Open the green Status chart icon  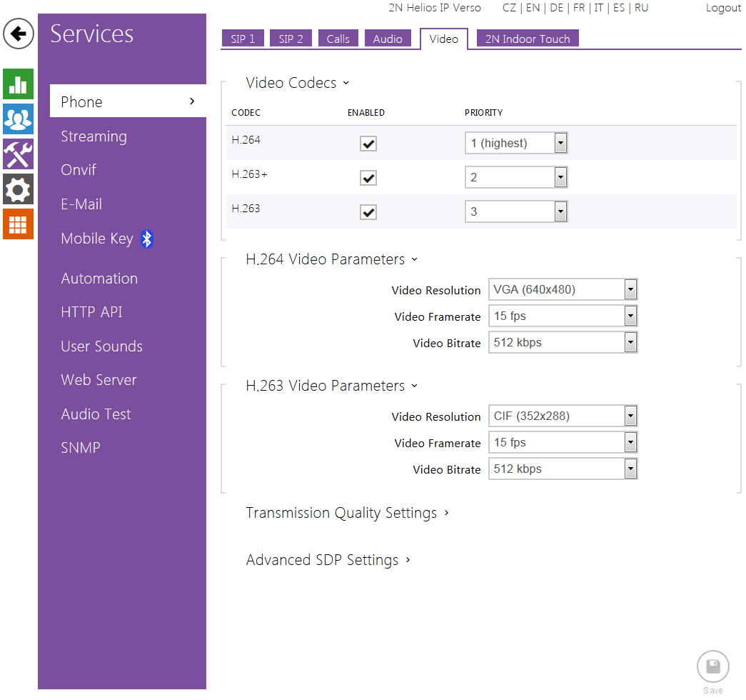click(x=18, y=84)
